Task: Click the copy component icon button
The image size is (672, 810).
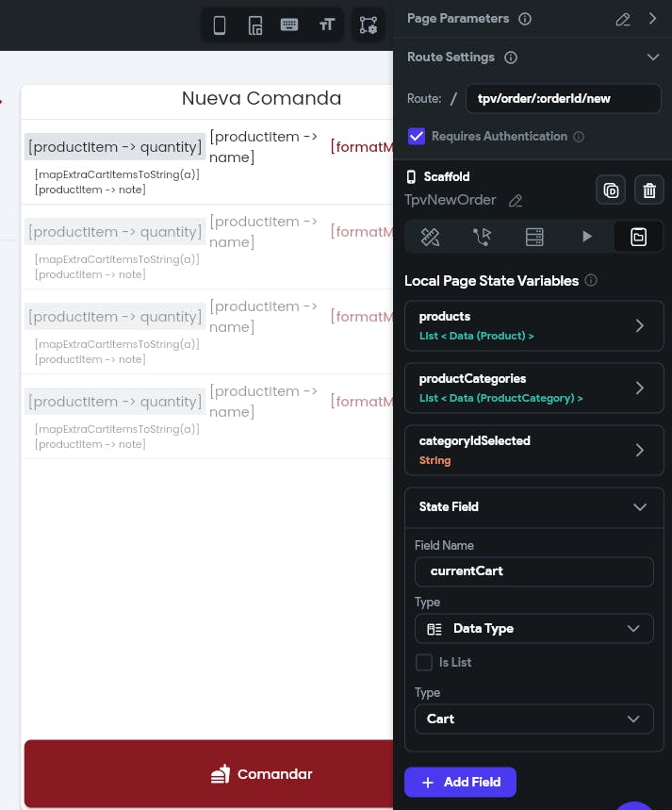Action: (x=611, y=190)
